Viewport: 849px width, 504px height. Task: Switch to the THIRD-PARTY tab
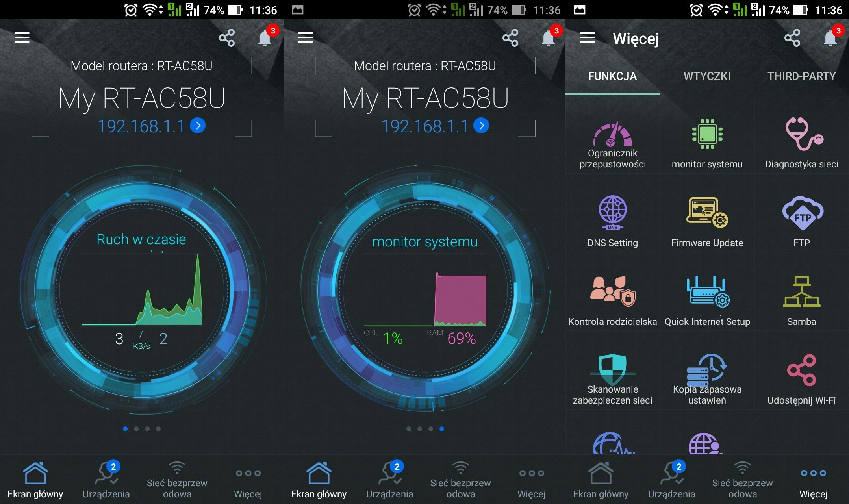pyautogui.click(x=801, y=76)
